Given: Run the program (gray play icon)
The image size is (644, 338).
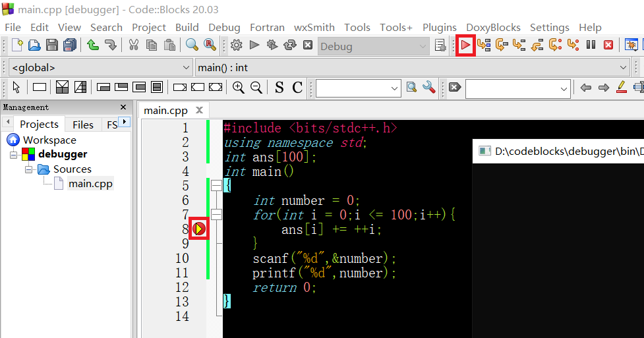Looking at the screenshot, I should click(254, 45).
